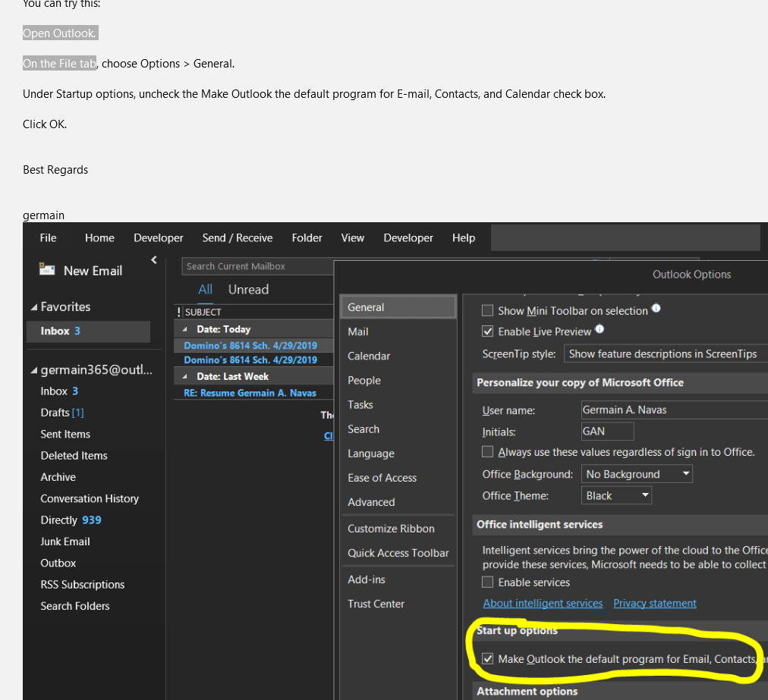Select Tasks options category
Image resolution: width=768 pixels, height=700 pixels.
[398, 405]
